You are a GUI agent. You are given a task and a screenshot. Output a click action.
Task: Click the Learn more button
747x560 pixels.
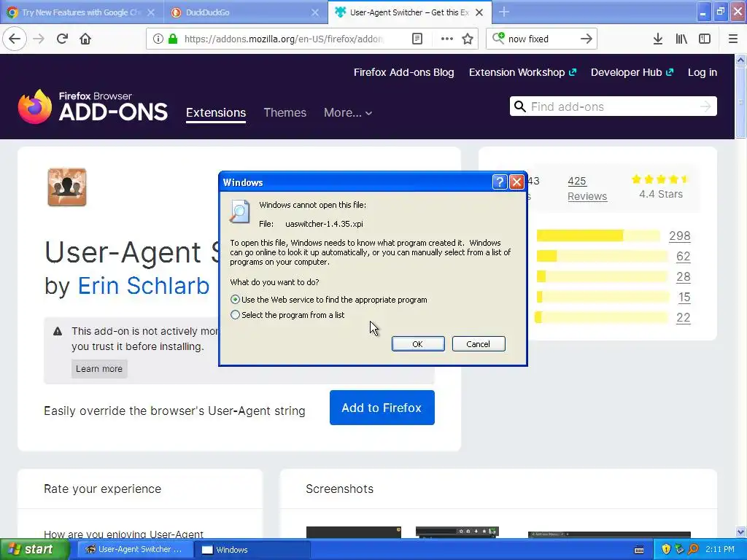point(99,368)
